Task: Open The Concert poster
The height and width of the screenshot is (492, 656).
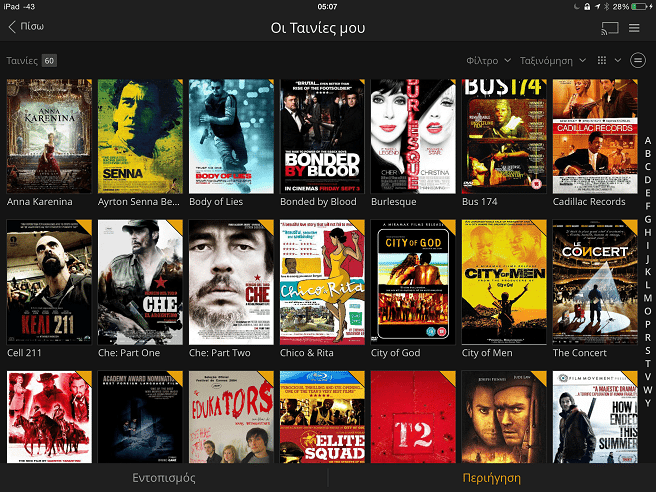Action: 595,282
